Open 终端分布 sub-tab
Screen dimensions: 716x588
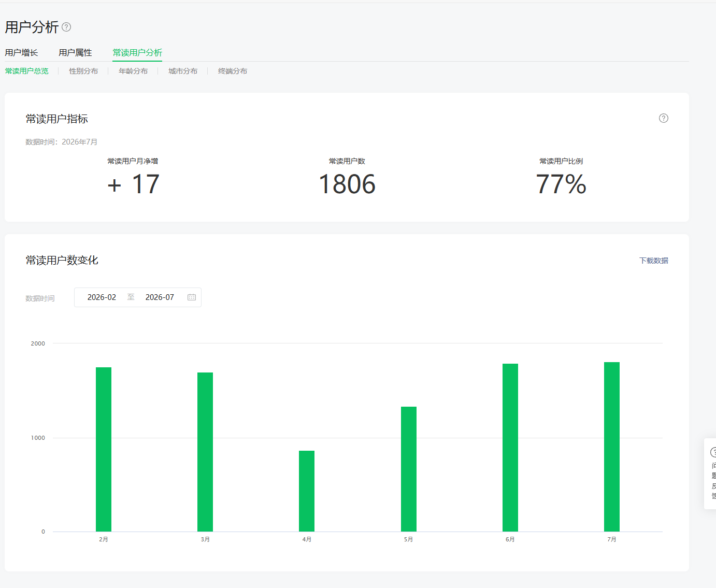[233, 71]
